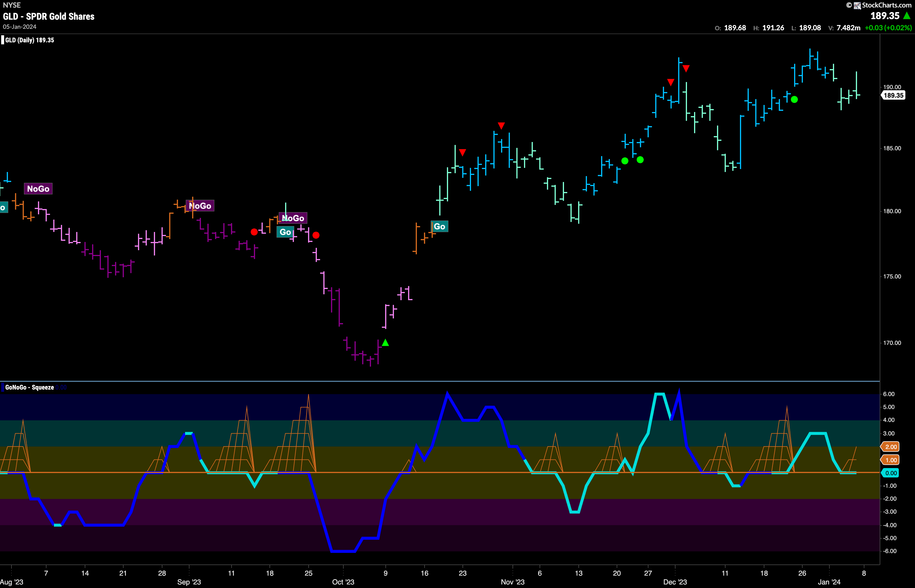Click the 190.00 price axis label
The width and height of the screenshot is (915, 588).
tap(892, 87)
